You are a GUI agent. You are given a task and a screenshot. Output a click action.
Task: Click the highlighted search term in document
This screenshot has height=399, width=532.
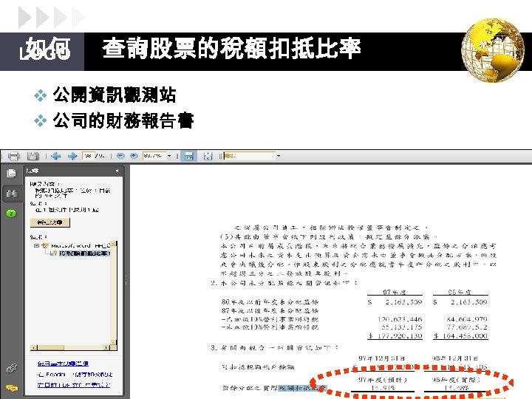click(x=303, y=388)
